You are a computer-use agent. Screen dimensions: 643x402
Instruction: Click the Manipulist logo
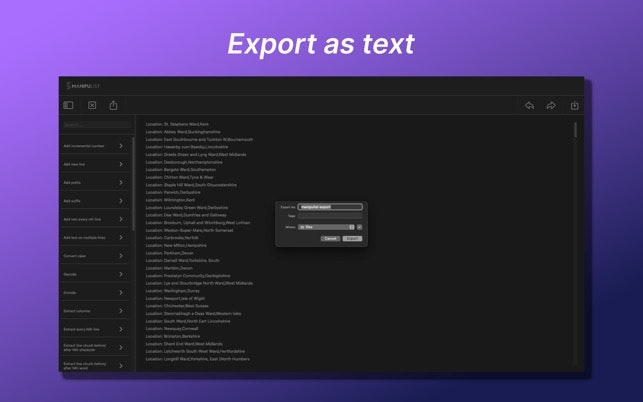(x=83, y=86)
